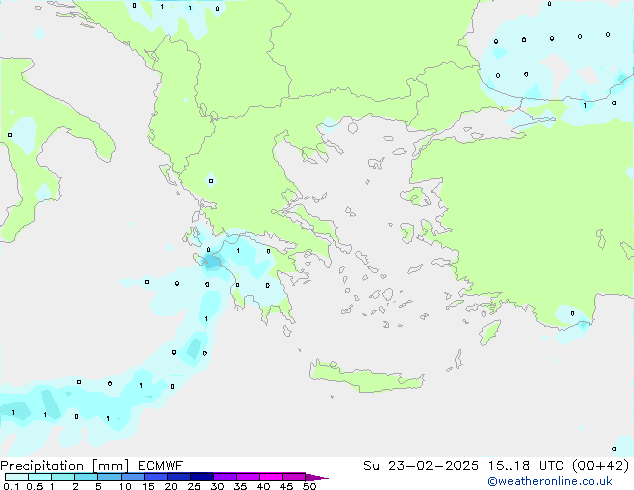This screenshot has height=490, width=634.
Task: Click the island of Rhodes on the map
Action: tap(490, 332)
